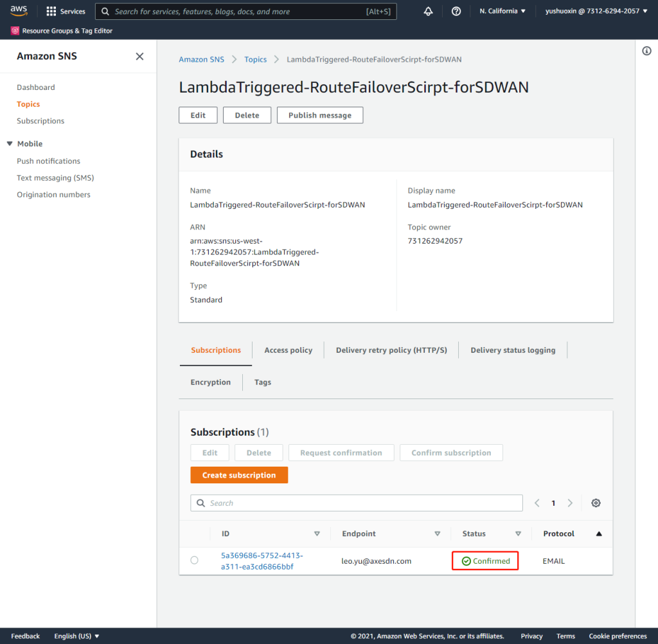Open the help question mark icon
This screenshot has height=644, width=658.
[x=456, y=12]
